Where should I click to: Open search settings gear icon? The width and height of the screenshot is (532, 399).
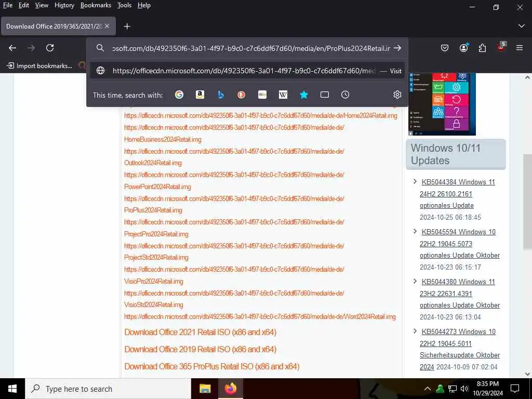pos(397,95)
